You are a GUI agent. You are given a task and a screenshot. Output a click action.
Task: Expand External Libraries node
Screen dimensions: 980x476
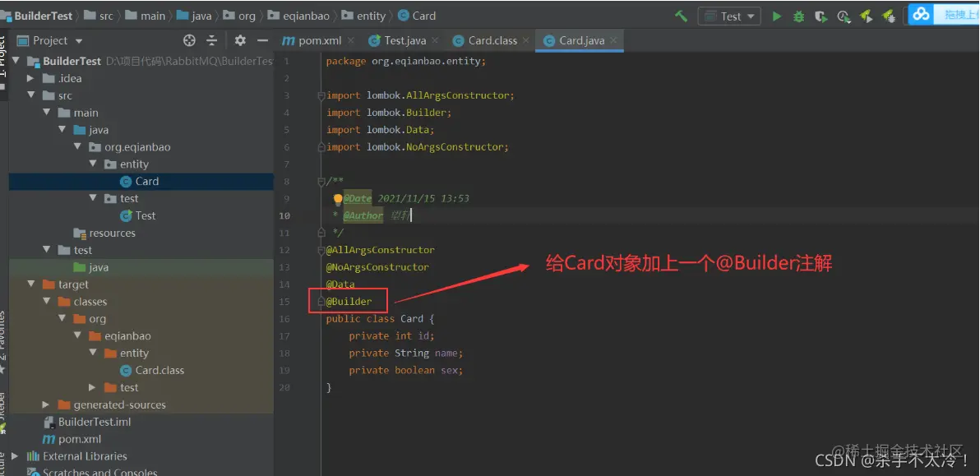coord(15,456)
